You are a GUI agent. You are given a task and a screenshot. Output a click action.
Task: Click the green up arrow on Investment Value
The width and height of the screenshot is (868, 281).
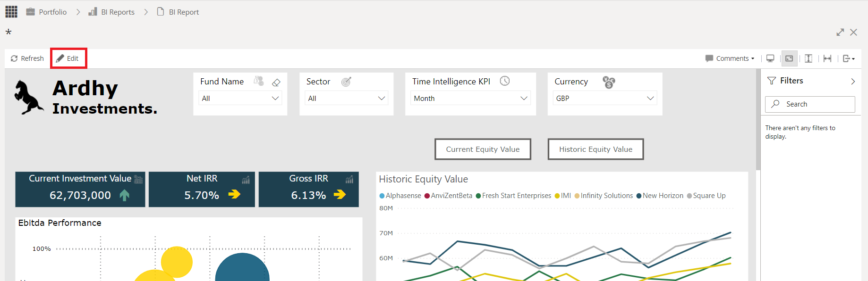tap(125, 195)
